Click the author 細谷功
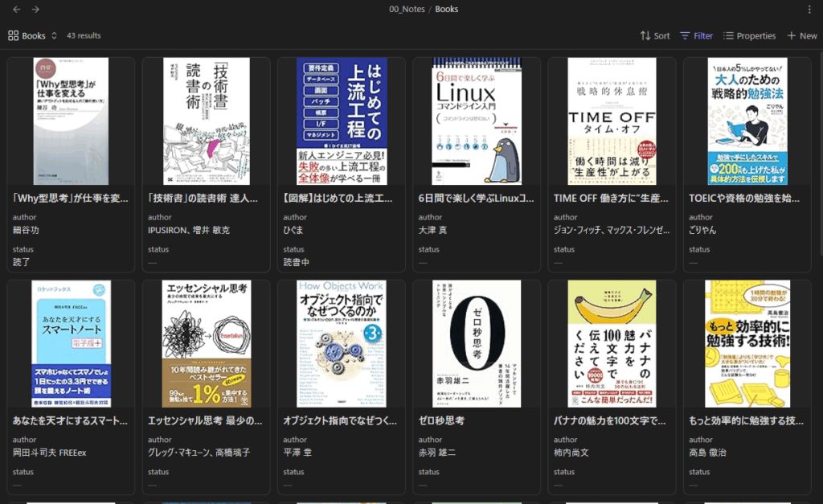Screen dimensions: 823x504 26,230
